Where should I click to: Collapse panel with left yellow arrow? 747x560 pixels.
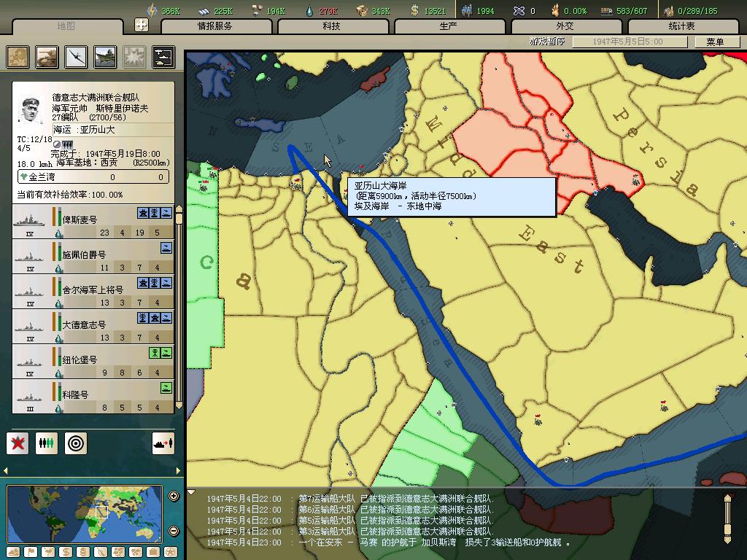(x=7, y=471)
